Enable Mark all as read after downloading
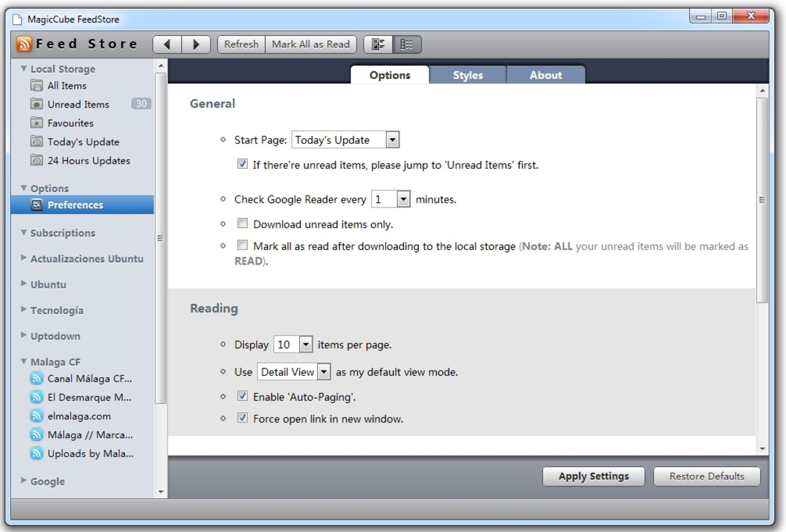Image resolution: width=786 pixels, height=532 pixels. (243, 245)
